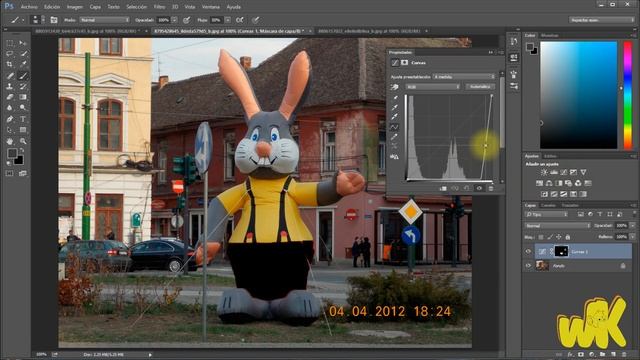
Task: Toggle pressure for opacity button
Action: pos(187,20)
